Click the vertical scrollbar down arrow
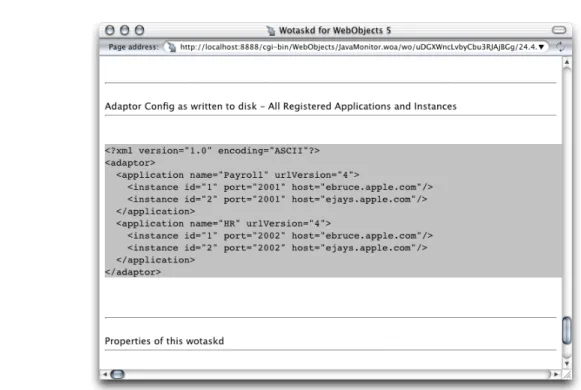The image size is (581, 390). [567, 364]
